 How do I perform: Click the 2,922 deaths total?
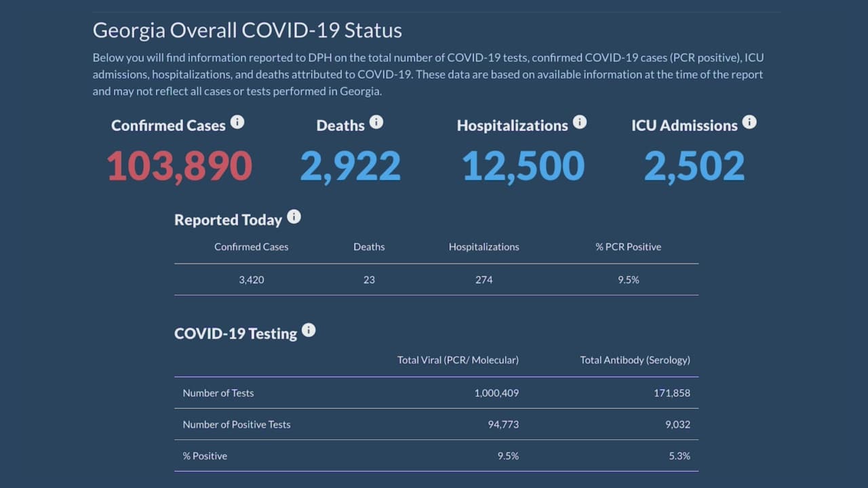[x=351, y=167]
